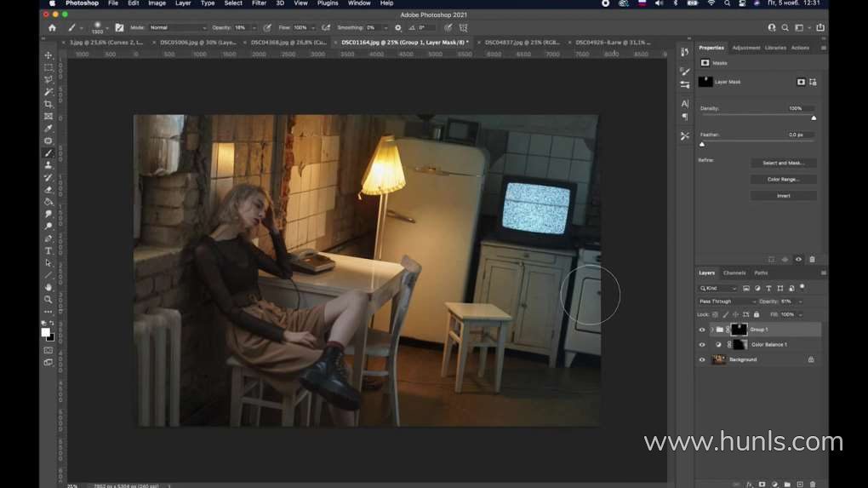The height and width of the screenshot is (488, 868).
Task: Select the Clone Stamp tool
Action: pos(49,165)
